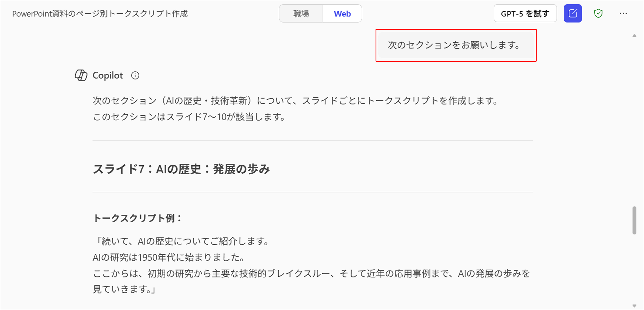Image resolution: width=644 pixels, height=310 pixels.
Task: Click the sentence AIの研究は1950年代に始まりました
Action: click(169, 257)
